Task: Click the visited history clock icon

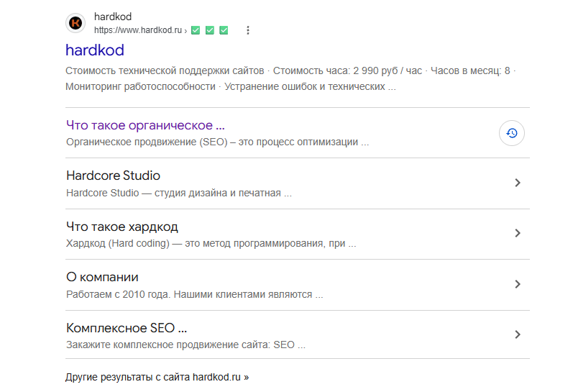Action: click(x=512, y=133)
